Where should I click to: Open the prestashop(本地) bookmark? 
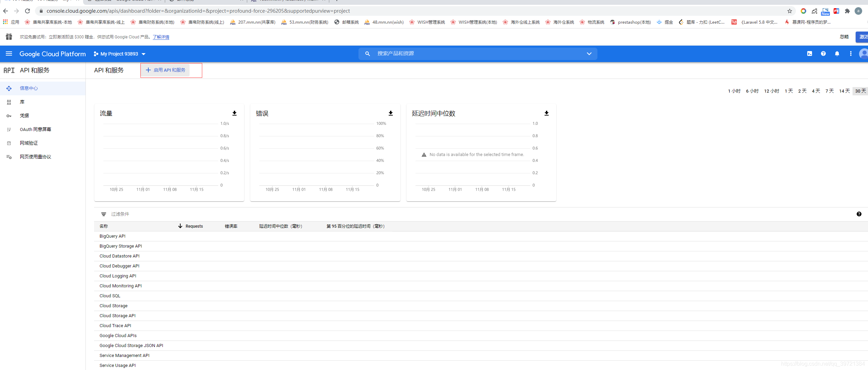630,22
